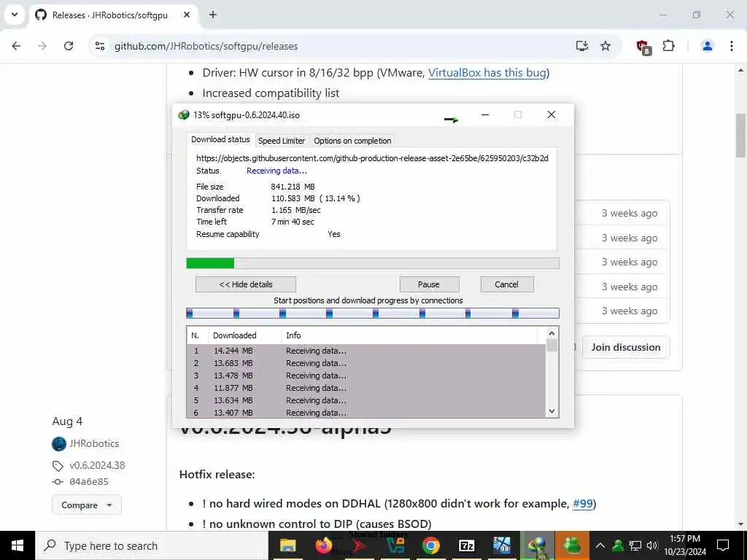The image size is (747, 560).
Task: Open the notification center icon
Action: click(723, 545)
